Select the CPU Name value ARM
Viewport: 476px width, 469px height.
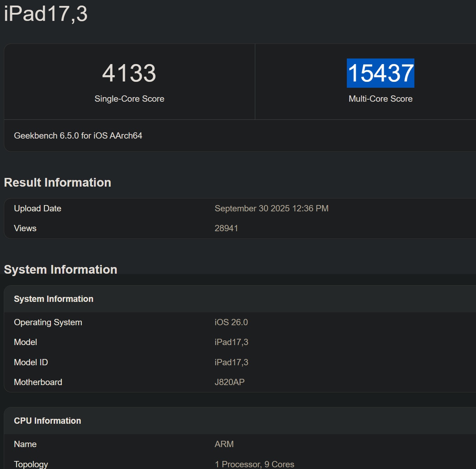tap(223, 444)
